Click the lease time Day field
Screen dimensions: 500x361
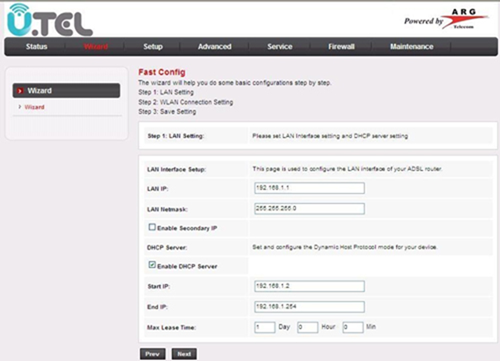coord(265,327)
